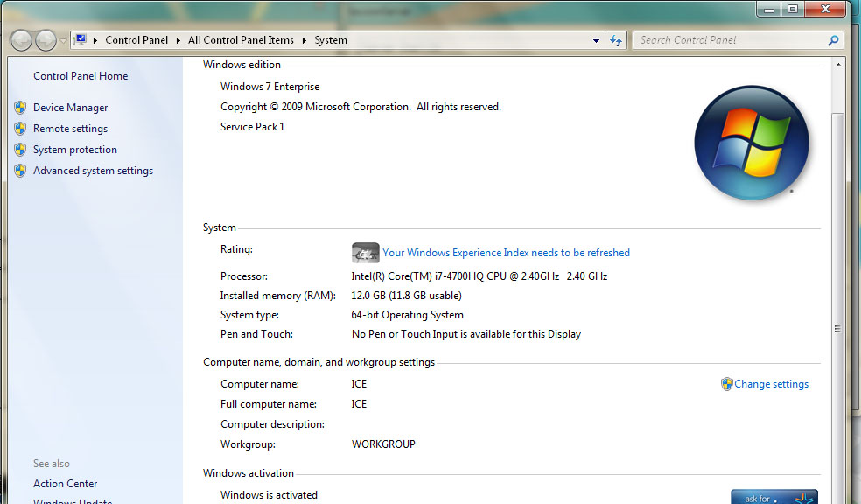The height and width of the screenshot is (504, 861).
Task: Open System protection link
Action: (x=74, y=150)
